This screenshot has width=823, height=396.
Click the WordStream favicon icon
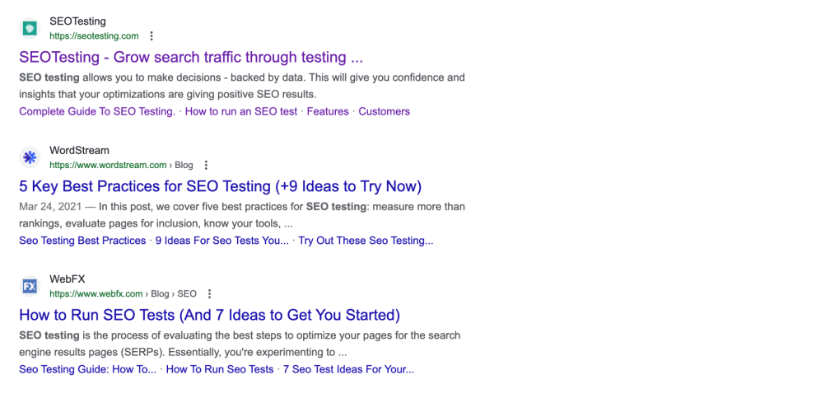click(x=29, y=157)
